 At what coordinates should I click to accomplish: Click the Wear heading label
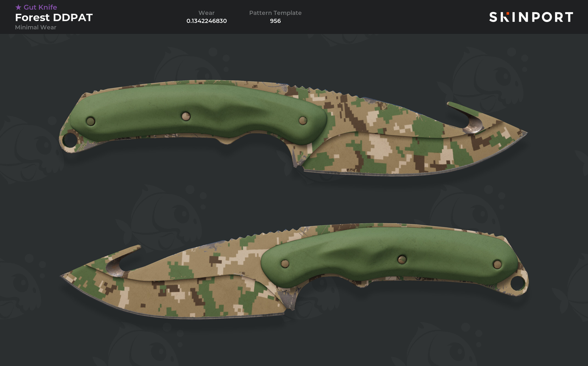[206, 13]
